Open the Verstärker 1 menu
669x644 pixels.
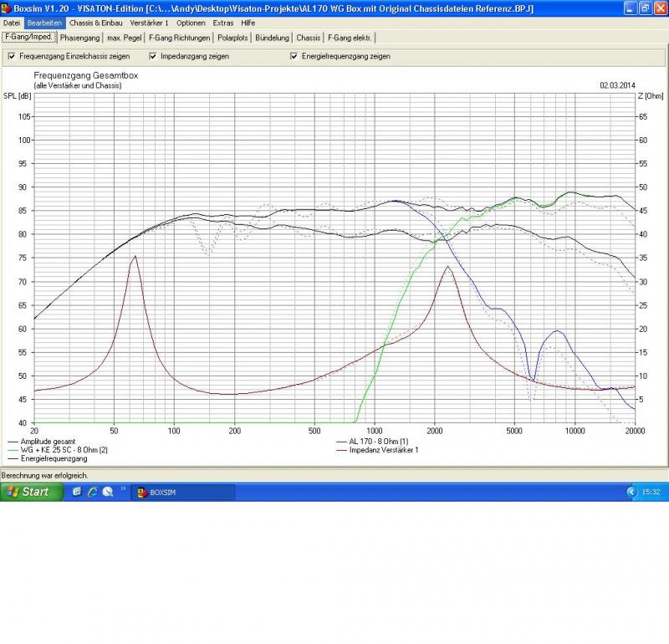tap(150, 23)
